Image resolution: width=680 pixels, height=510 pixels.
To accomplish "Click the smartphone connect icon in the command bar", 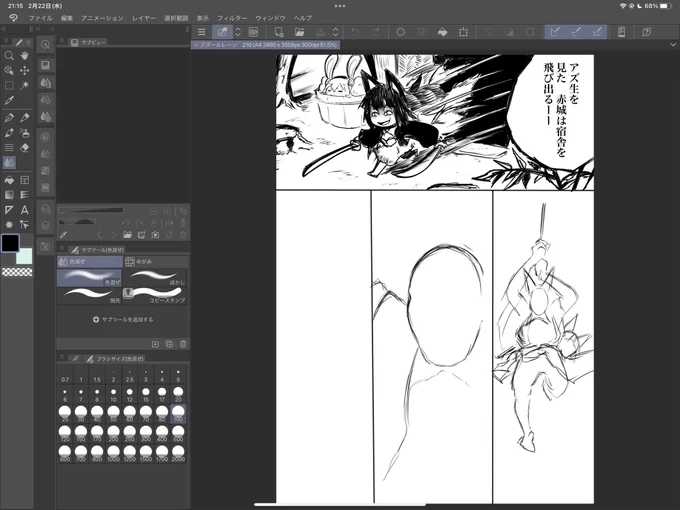I will click(x=621, y=32).
